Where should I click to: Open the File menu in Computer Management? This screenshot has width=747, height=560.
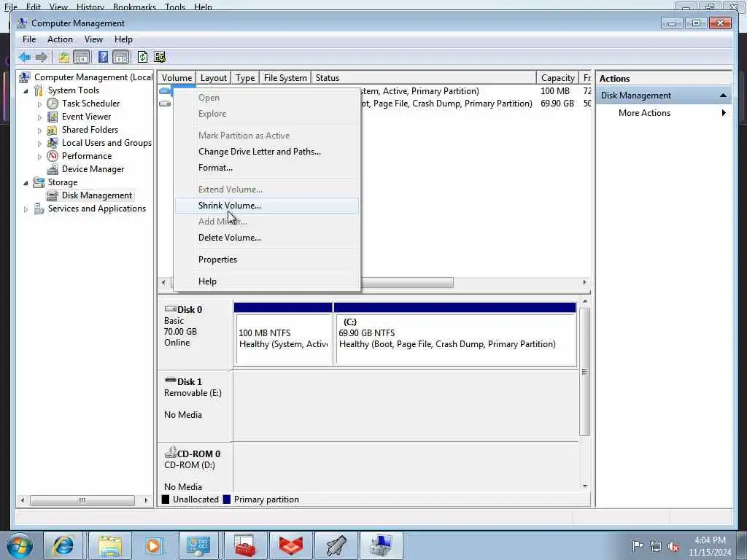(29, 39)
